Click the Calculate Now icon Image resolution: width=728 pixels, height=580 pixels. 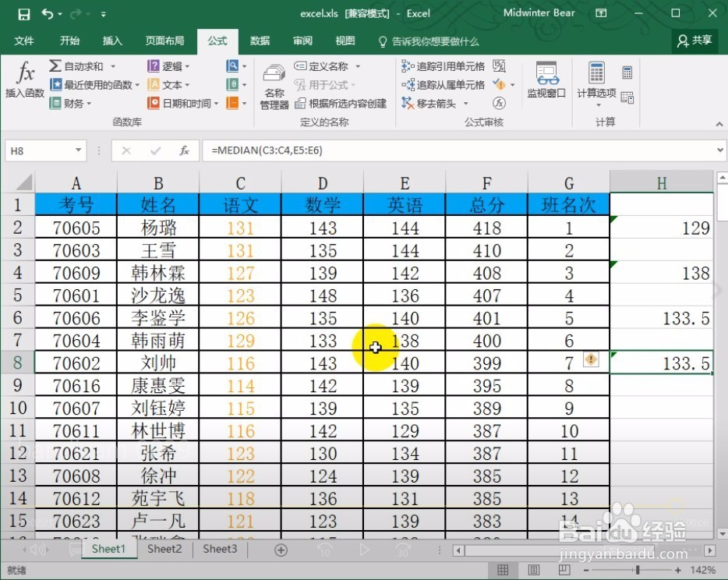pos(627,72)
